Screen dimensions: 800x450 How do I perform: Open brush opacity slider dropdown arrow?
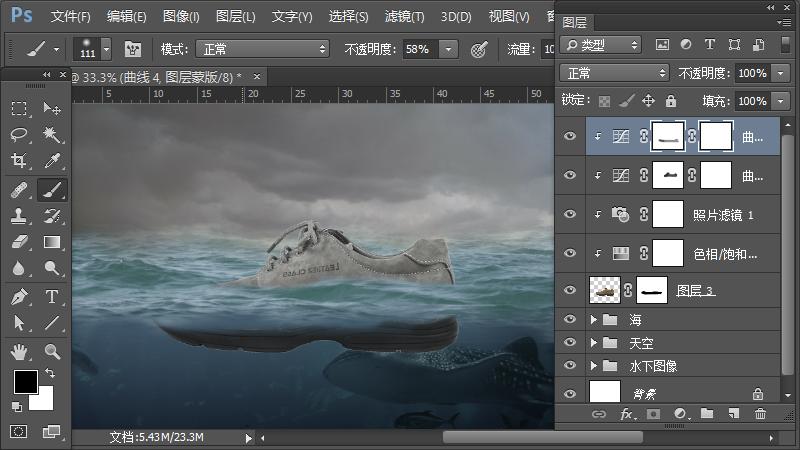tap(448, 49)
